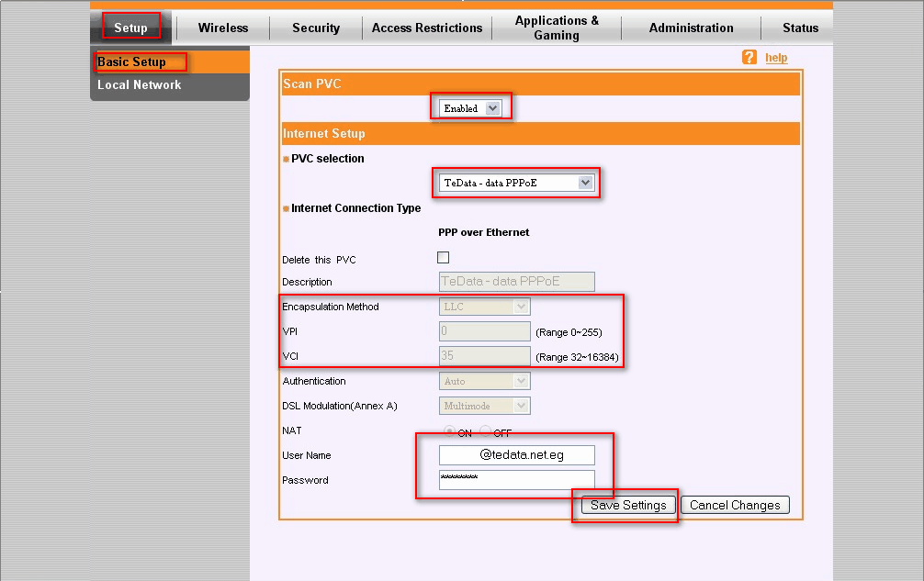Click the Cancel Changes button
This screenshot has width=924, height=581.
[x=735, y=505]
